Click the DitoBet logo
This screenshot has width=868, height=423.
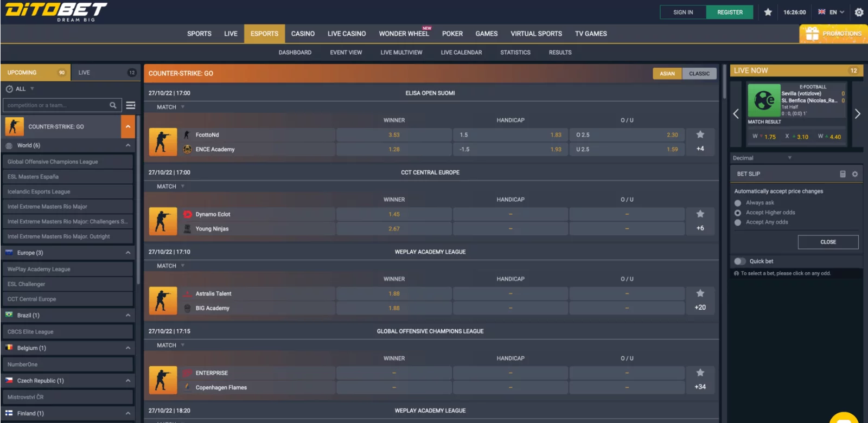pyautogui.click(x=56, y=12)
